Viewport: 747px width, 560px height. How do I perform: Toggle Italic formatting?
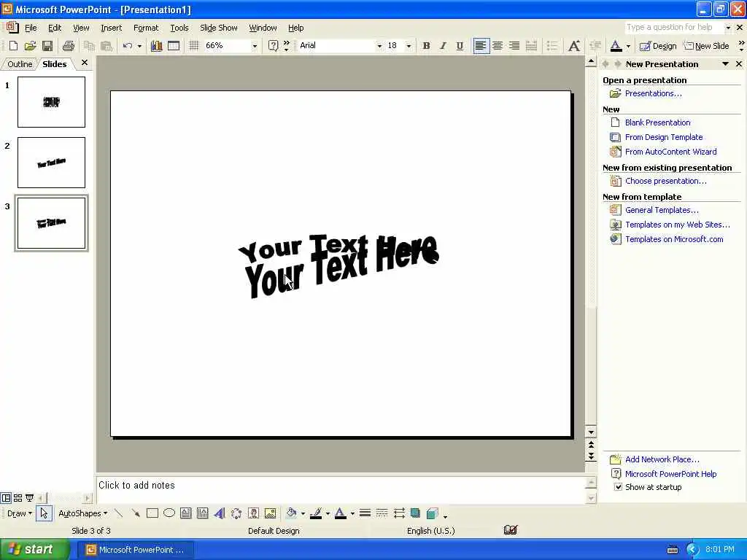(443, 46)
